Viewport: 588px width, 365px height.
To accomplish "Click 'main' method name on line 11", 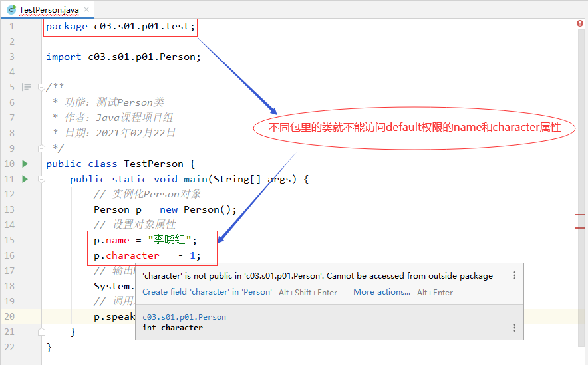I will [x=196, y=179].
